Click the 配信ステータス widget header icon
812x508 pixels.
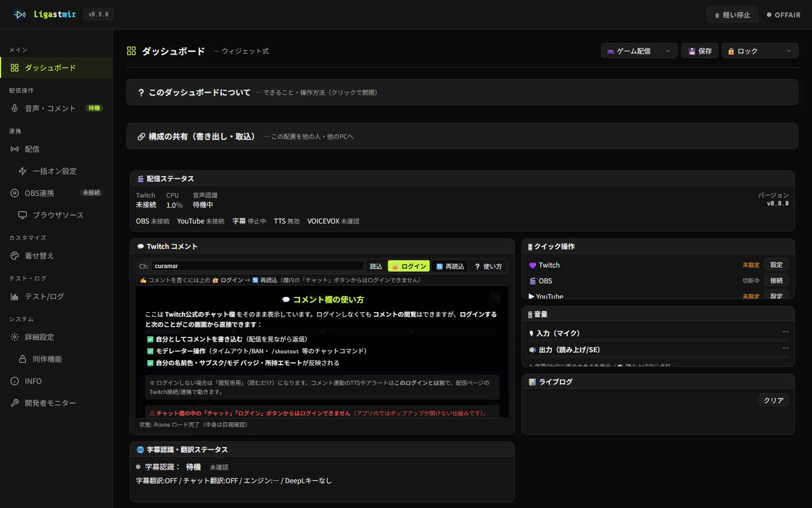coord(140,179)
